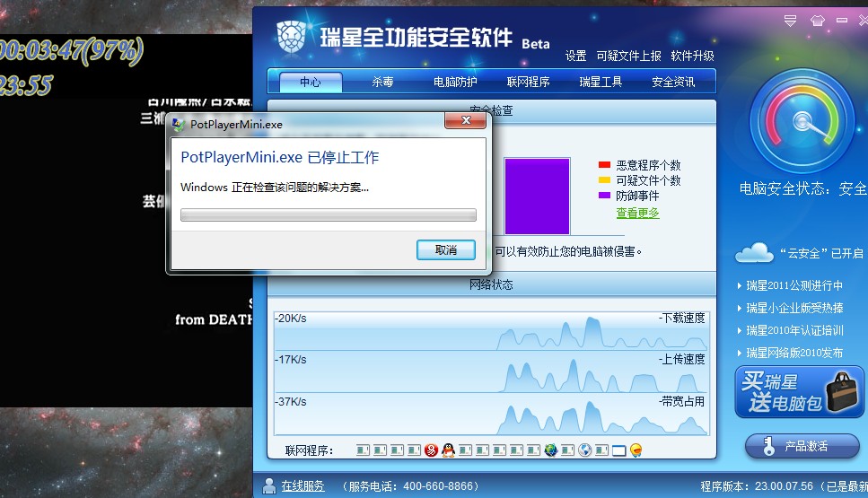
Task: Open news link 瑞星2011公测进行中
Action: point(794,285)
